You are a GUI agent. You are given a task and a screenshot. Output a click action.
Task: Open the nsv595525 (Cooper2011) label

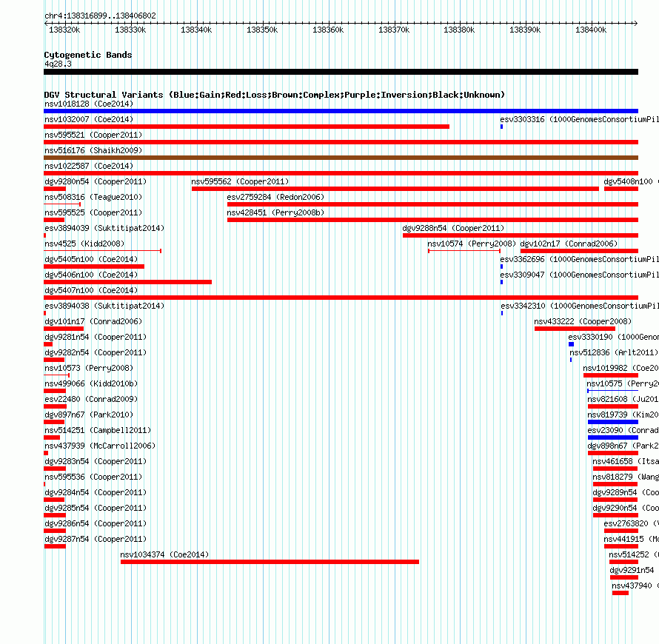(93, 212)
